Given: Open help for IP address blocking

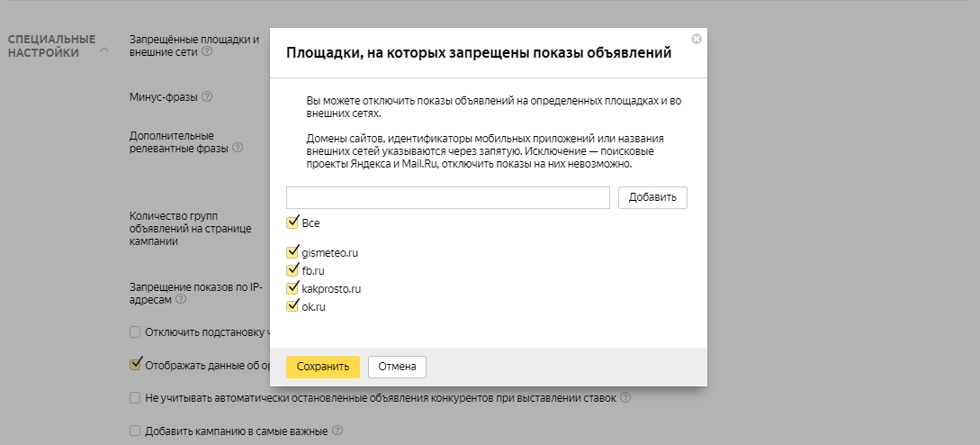Looking at the screenshot, I should tap(181, 299).
